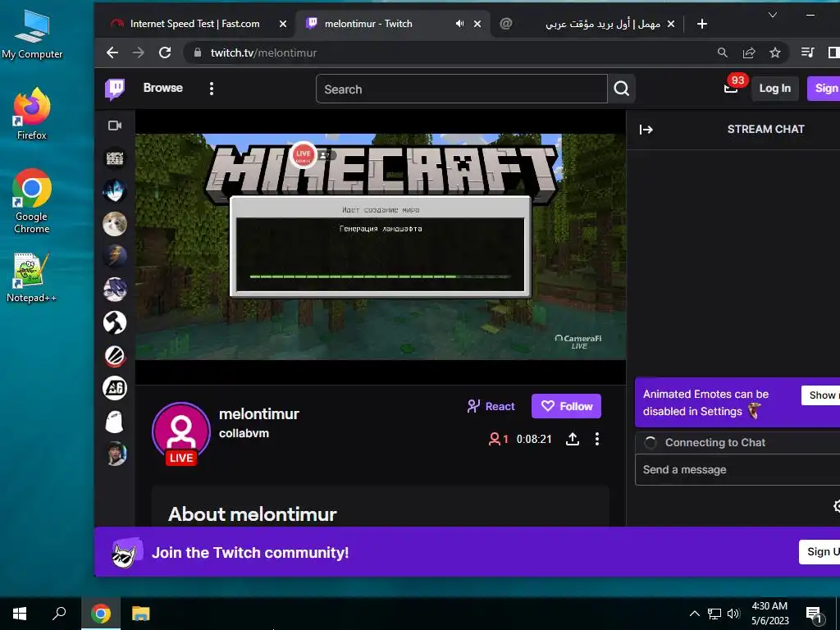Screen dimensions: 840x630
Task: Reload the Twitch page
Action: 165,52
